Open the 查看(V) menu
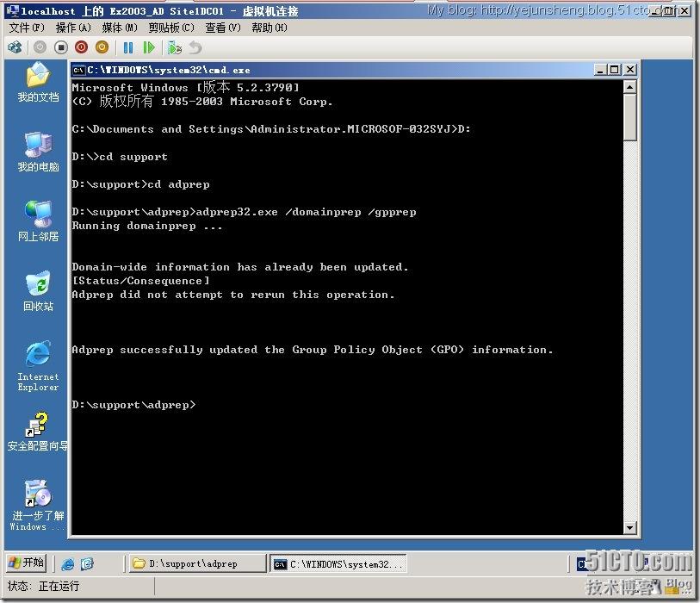The width and height of the screenshot is (700, 603). pos(223,28)
